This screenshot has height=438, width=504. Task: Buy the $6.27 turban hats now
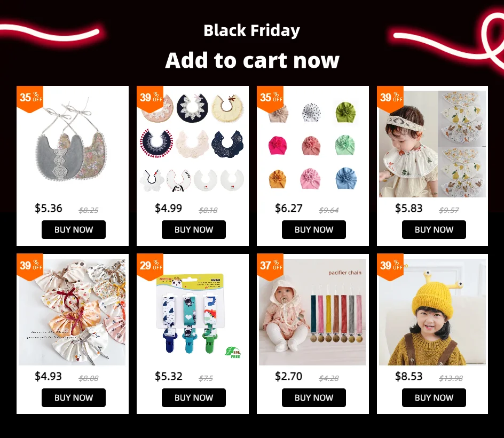click(x=314, y=229)
